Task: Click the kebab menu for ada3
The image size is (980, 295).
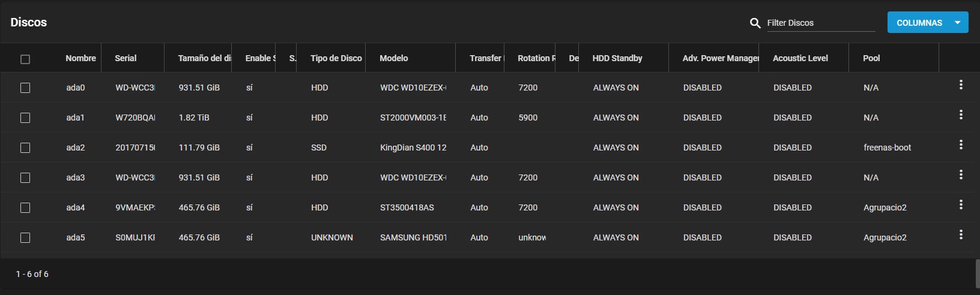Action: [x=961, y=175]
